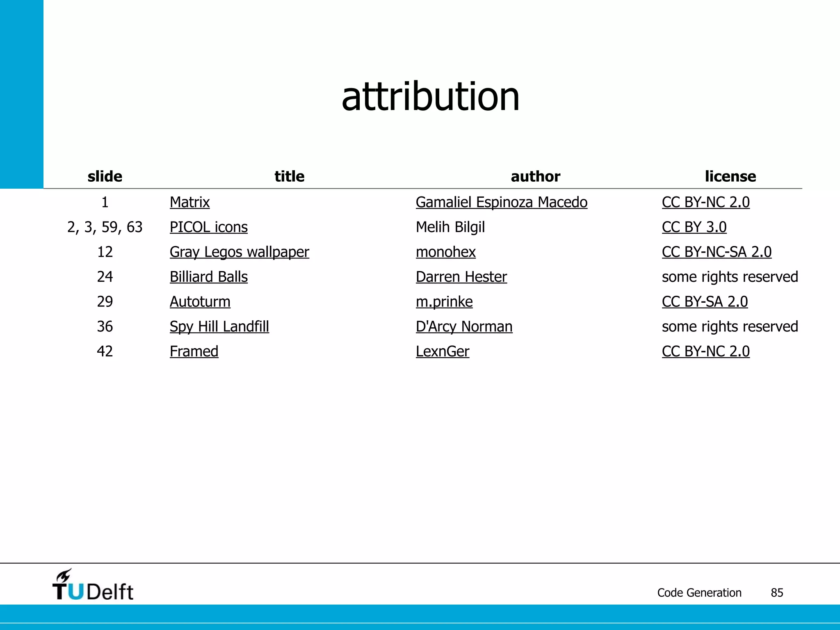The width and height of the screenshot is (840, 630).
Task: Open the Darren Hester author link
Action: (461, 277)
